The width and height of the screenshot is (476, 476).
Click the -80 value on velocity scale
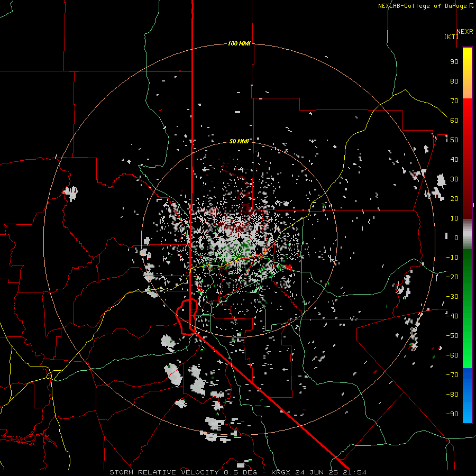pyautogui.click(x=452, y=395)
